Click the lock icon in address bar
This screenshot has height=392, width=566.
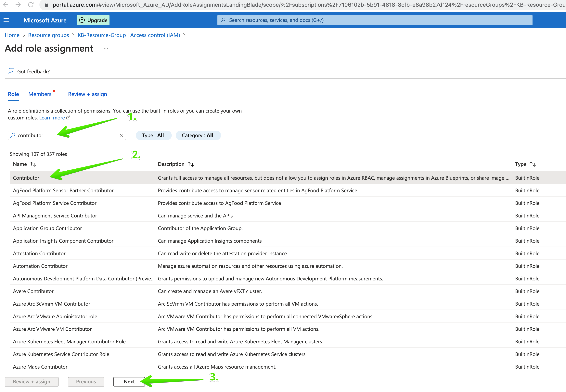coord(46,5)
